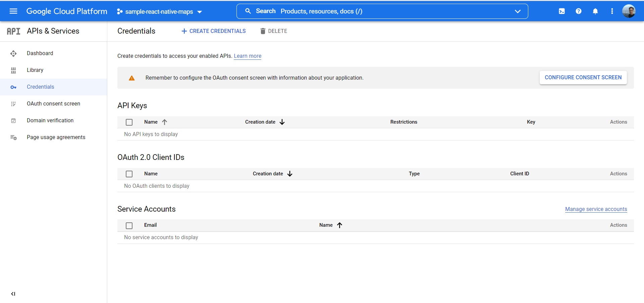Toggle the Service Accounts select-all checkbox

coord(129,225)
